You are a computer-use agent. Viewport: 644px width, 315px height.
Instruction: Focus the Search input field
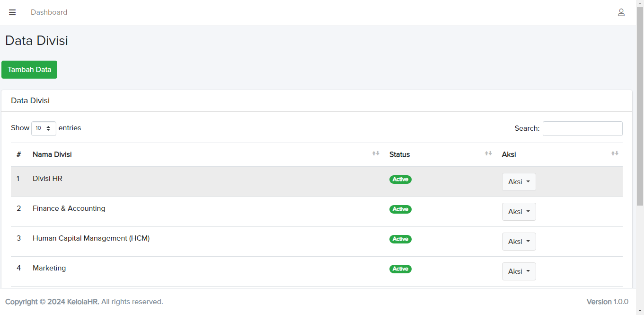click(582, 128)
